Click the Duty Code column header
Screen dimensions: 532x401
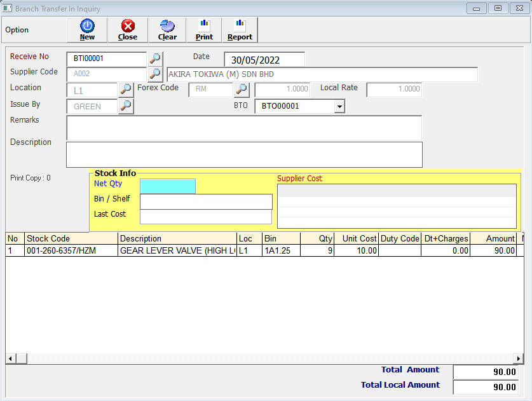(400, 238)
